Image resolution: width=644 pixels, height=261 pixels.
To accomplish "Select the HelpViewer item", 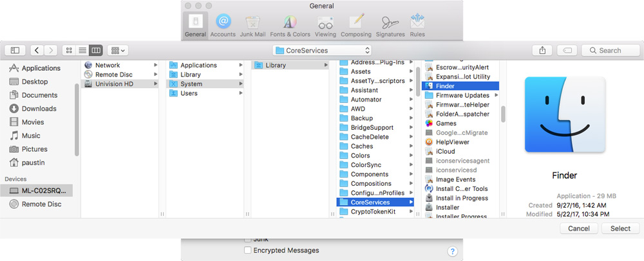I will pos(460,142).
